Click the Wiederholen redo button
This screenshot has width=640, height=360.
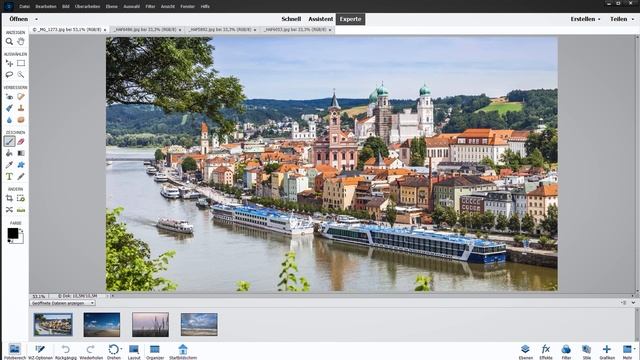pyautogui.click(x=91, y=351)
